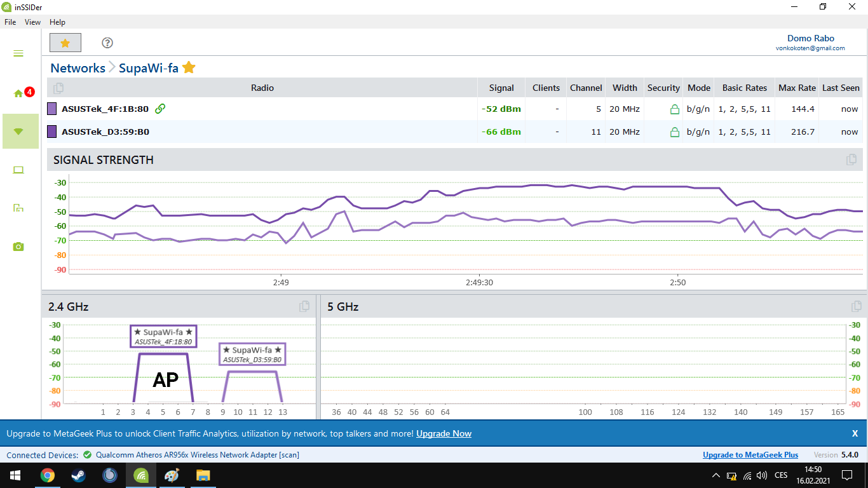Open the hamburger menu in the sidebar
This screenshot has height=488, width=868.
pyautogui.click(x=18, y=53)
